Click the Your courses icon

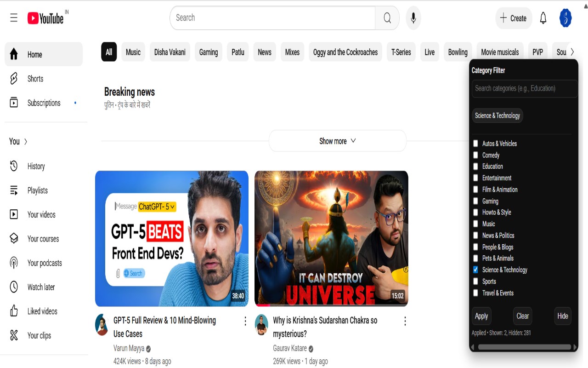click(14, 239)
